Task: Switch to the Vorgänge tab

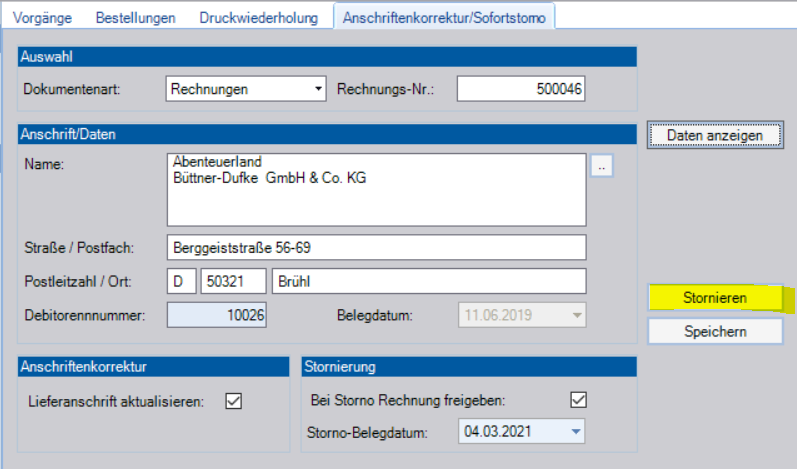Action: [x=48, y=18]
